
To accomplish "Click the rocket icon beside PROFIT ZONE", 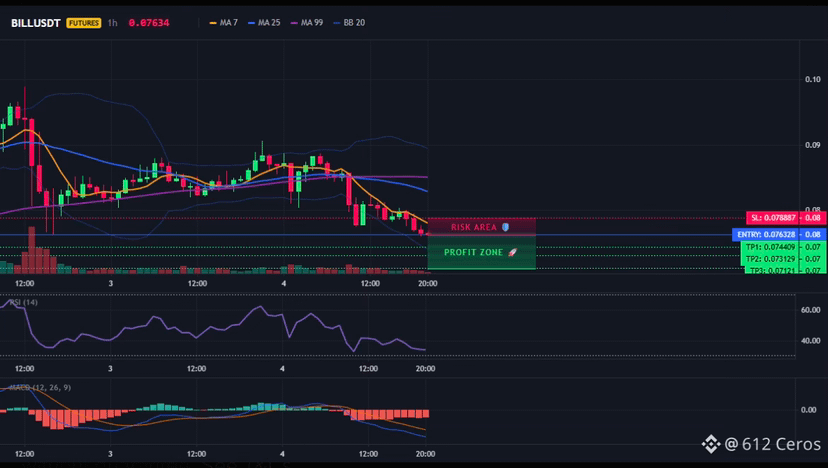I will [512, 252].
